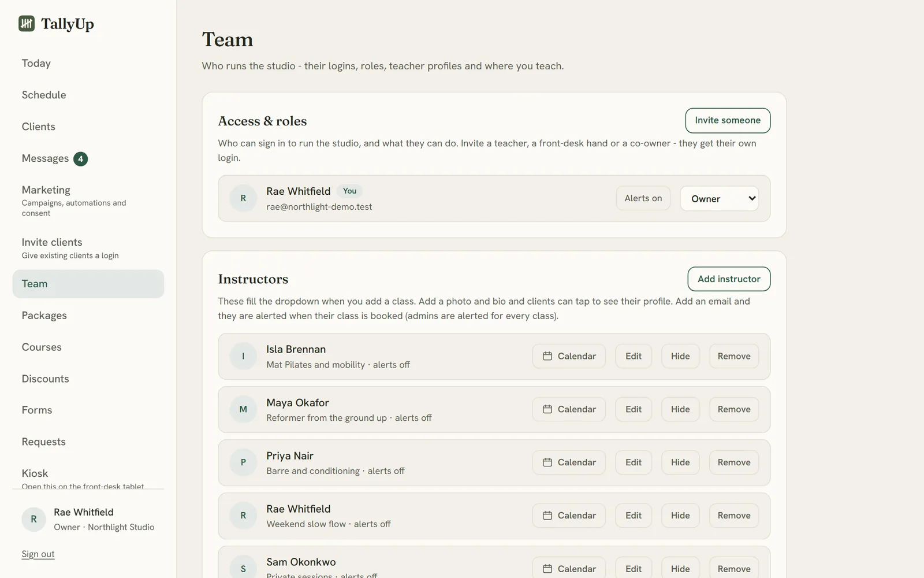Click Rae Whitfield's avatar in Access & roles
The width and height of the screenshot is (924, 578).
click(x=243, y=198)
